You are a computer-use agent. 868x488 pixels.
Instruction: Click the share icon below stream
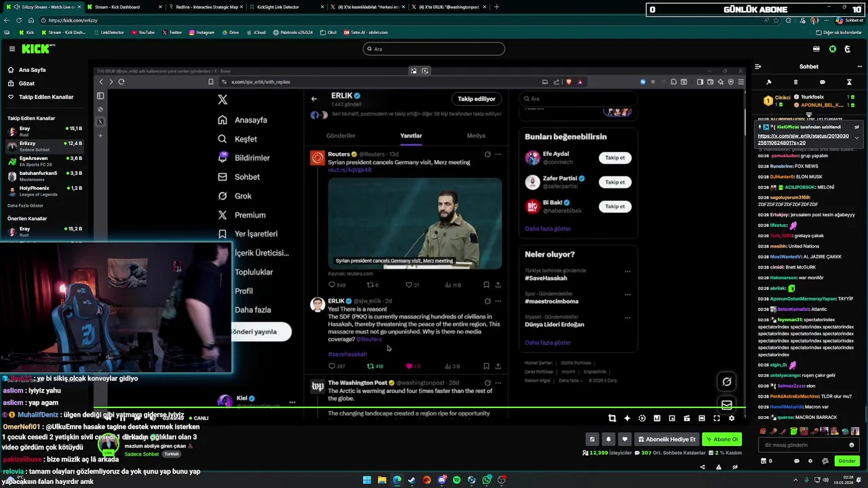coord(703,466)
